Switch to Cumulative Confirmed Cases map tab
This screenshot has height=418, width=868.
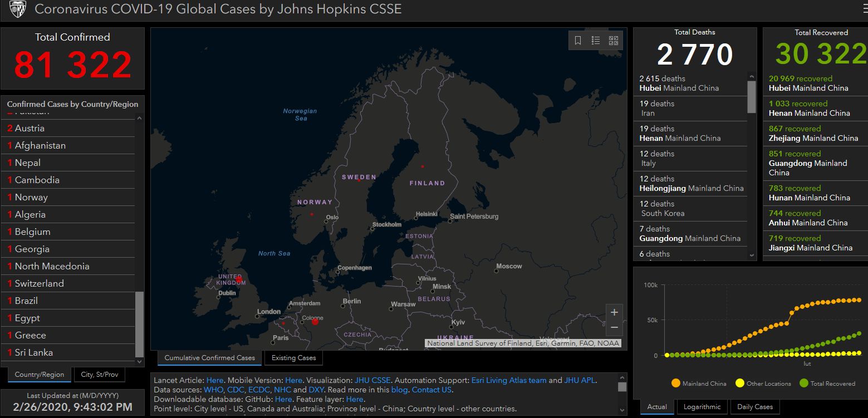pyautogui.click(x=209, y=358)
